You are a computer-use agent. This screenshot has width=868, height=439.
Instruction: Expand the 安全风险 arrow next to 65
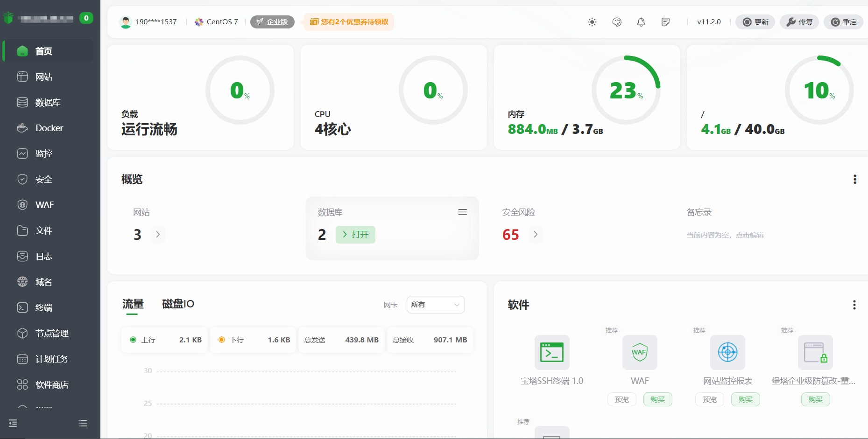point(536,235)
